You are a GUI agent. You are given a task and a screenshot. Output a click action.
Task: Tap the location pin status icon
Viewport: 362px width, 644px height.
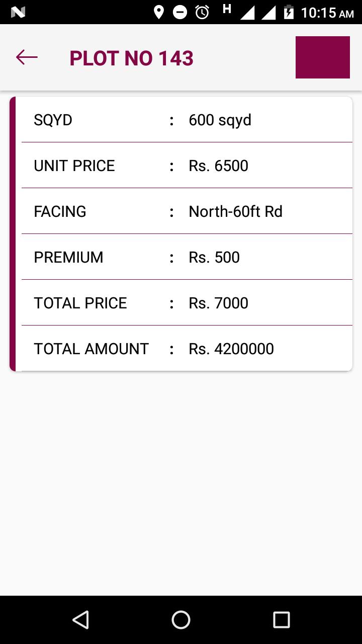coord(159,12)
